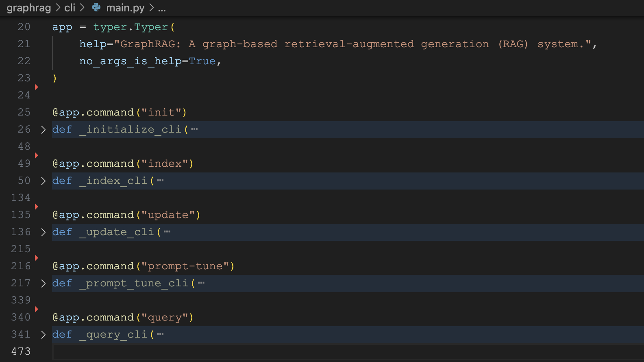Click the @app.command("prompt-tune") decorator
The height and width of the screenshot is (362, 644).
[144, 266]
